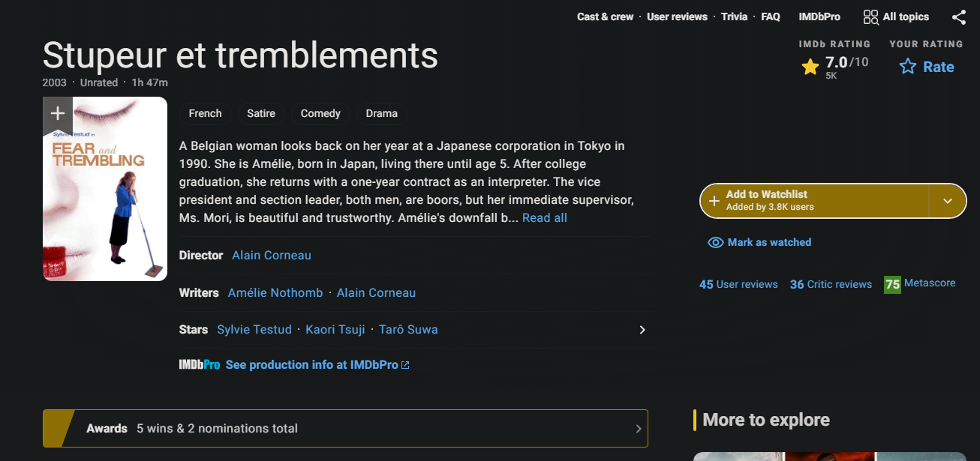
Task: Jump to the FAQ section
Action: coord(771,16)
